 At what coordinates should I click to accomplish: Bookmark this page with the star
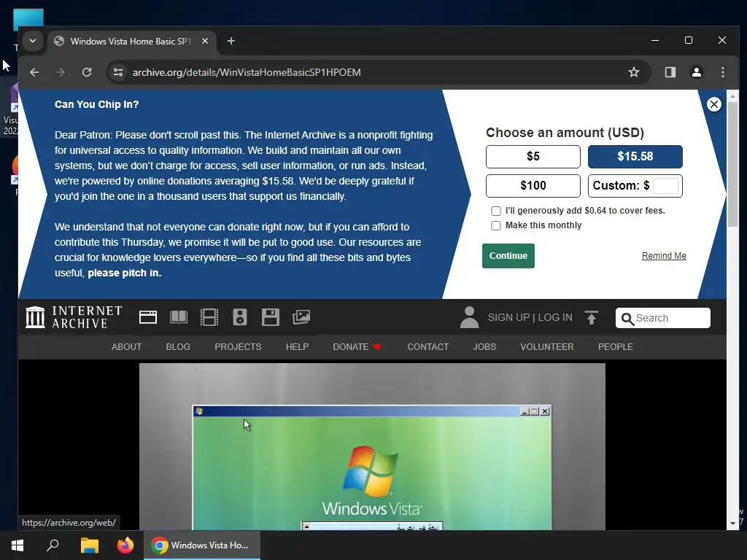(x=634, y=72)
